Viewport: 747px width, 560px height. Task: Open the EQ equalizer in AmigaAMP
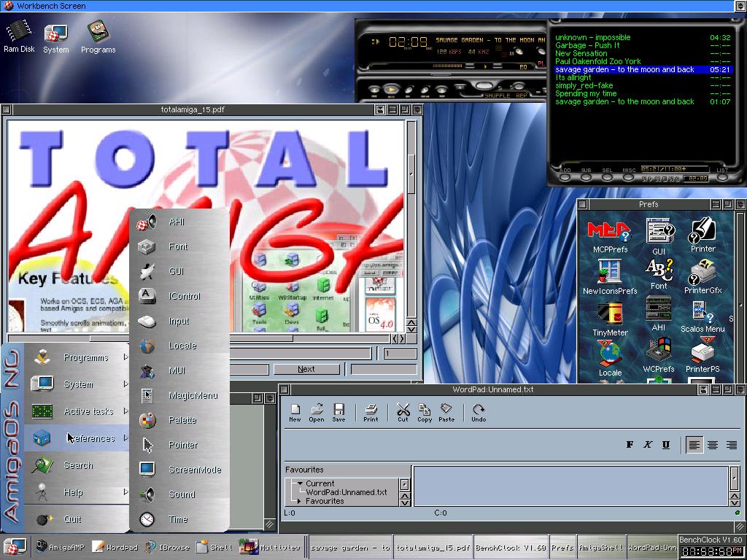click(523, 67)
